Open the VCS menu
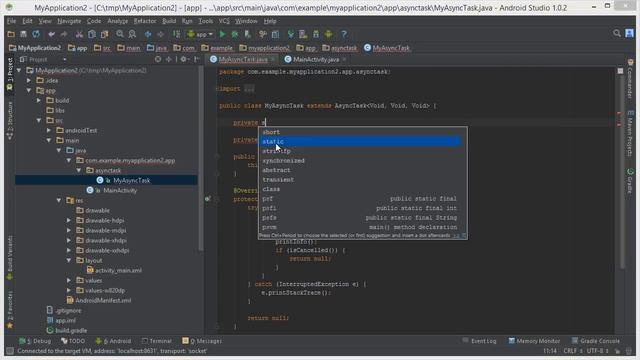 [224, 21]
